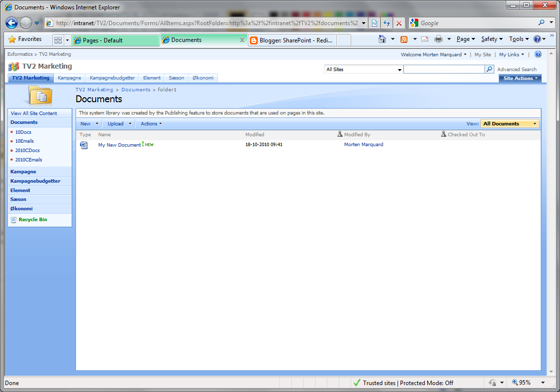Open the recent pages dropdown arrow
Image resolution: width=560 pixels, height=392 pixels.
pyautogui.click(x=37, y=23)
